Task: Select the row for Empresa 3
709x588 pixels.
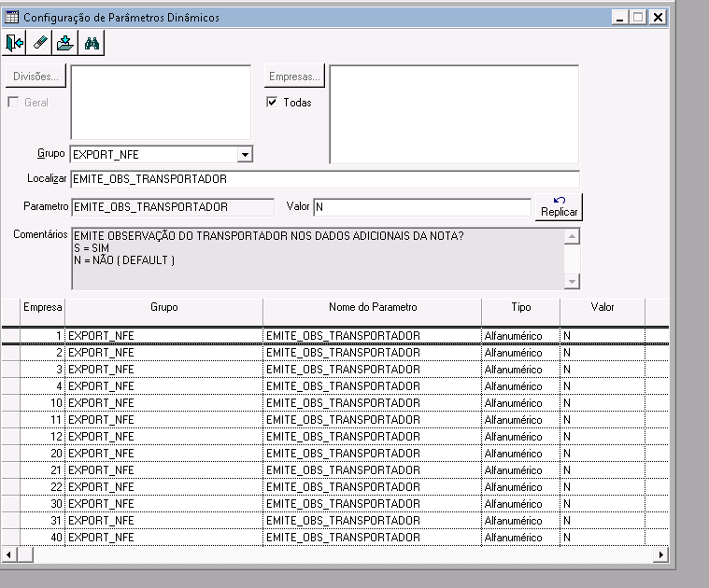Action: (335, 369)
